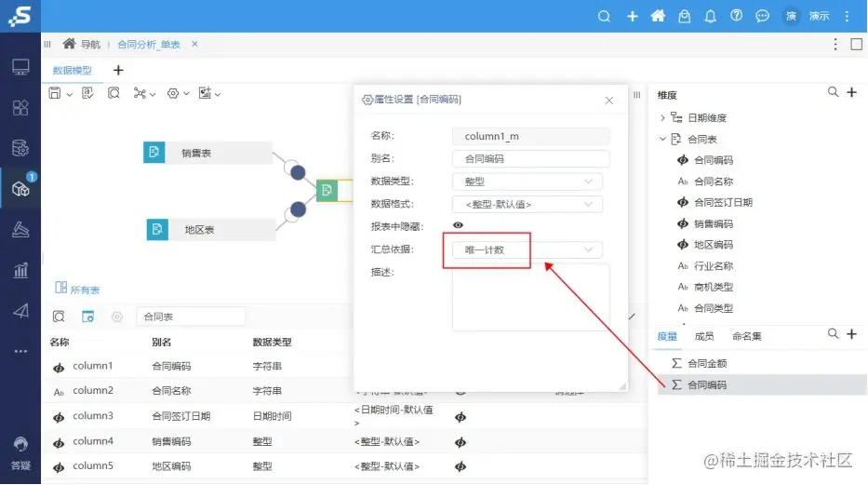Expand the 日期维度 tree node
This screenshot has width=868, height=485.
coord(662,117)
